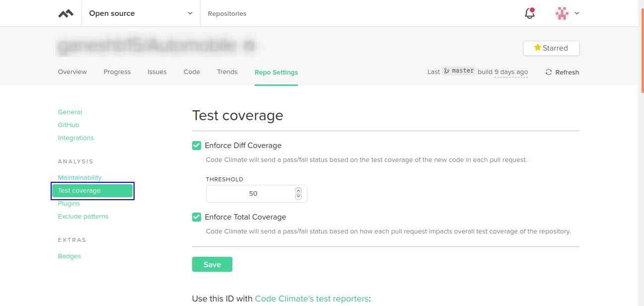Click the Starred button with star icon
This screenshot has height=306, width=644.
click(551, 48)
